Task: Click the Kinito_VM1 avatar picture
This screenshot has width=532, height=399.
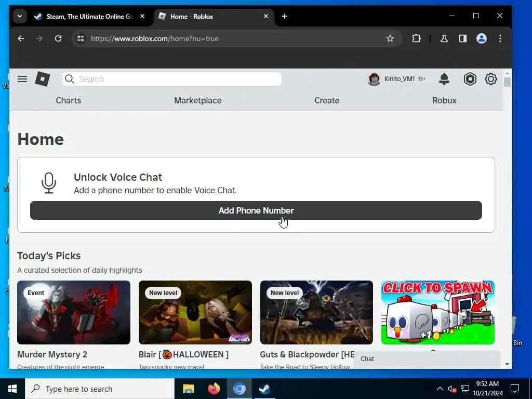Action: click(374, 79)
